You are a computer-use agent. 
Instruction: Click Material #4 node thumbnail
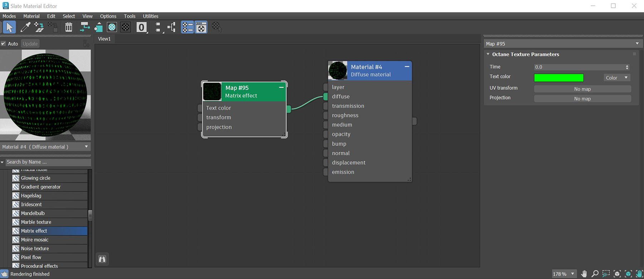point(338,70)
